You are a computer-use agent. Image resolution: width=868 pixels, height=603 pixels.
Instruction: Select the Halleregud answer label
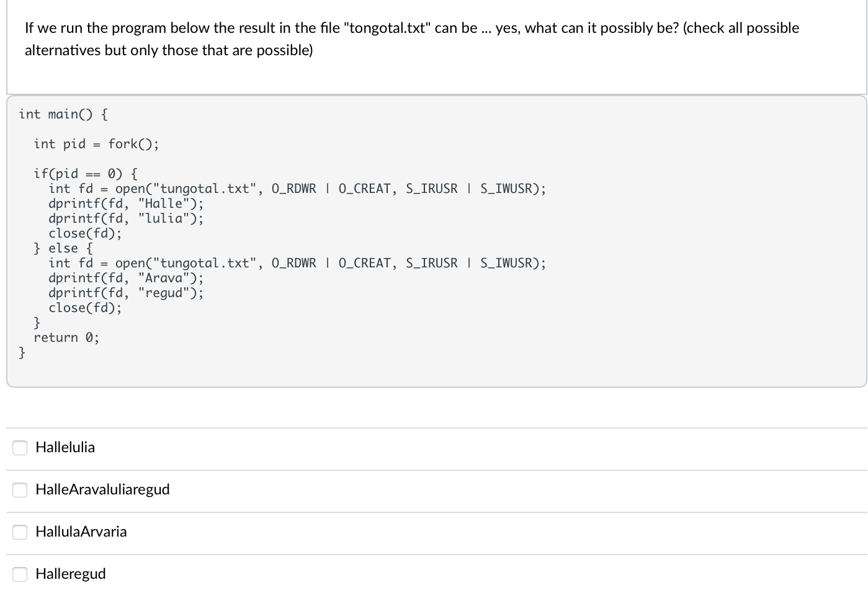[x=70, y=574]
